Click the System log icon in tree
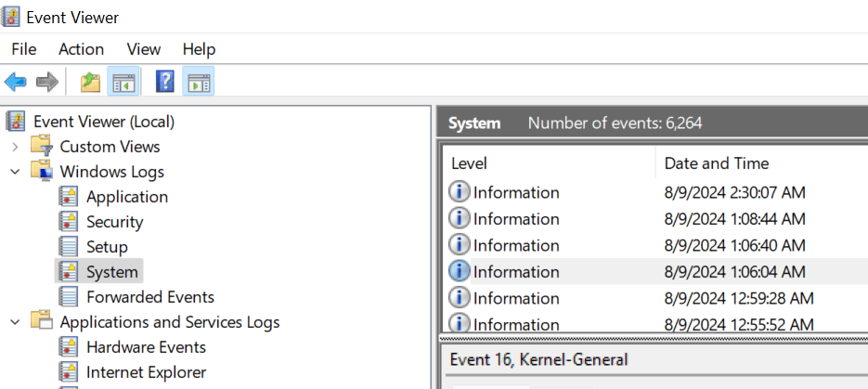Screen dimensions: 868x389 click(68, 272)
